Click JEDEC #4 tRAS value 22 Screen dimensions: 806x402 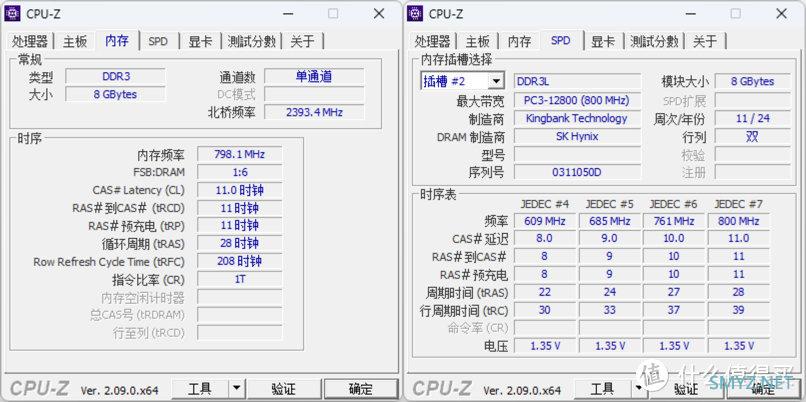click(545, 292)
